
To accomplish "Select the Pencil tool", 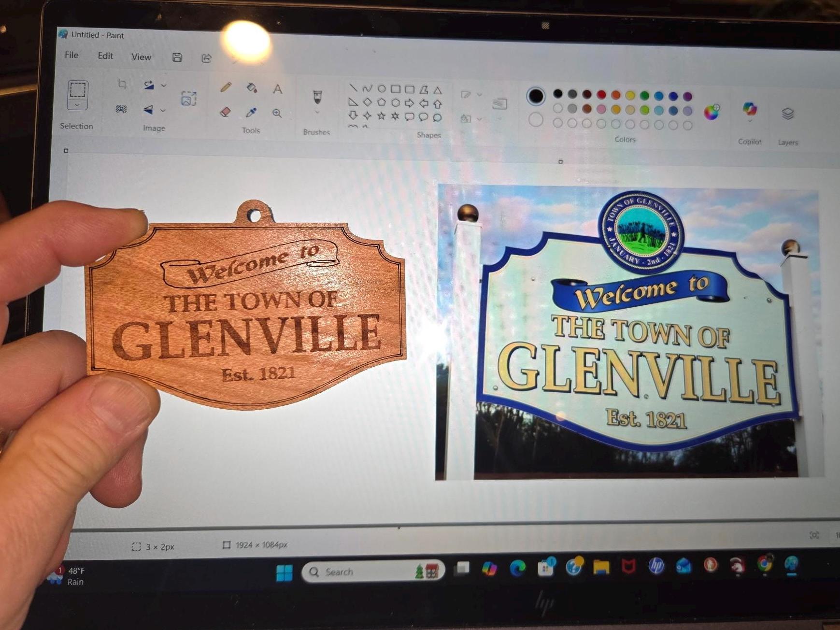I will [226, 87].
